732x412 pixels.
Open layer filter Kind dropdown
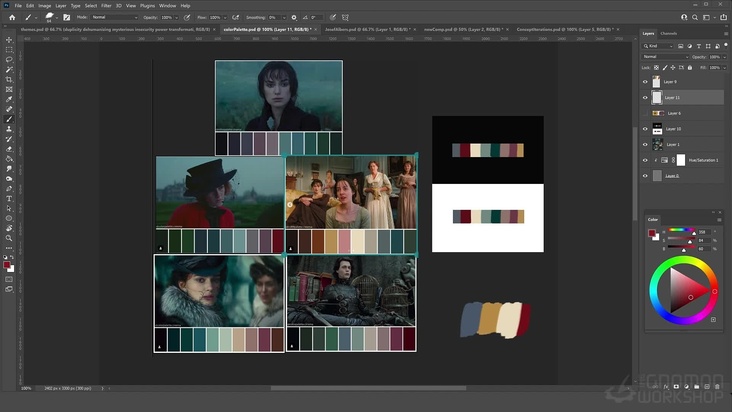658,46
